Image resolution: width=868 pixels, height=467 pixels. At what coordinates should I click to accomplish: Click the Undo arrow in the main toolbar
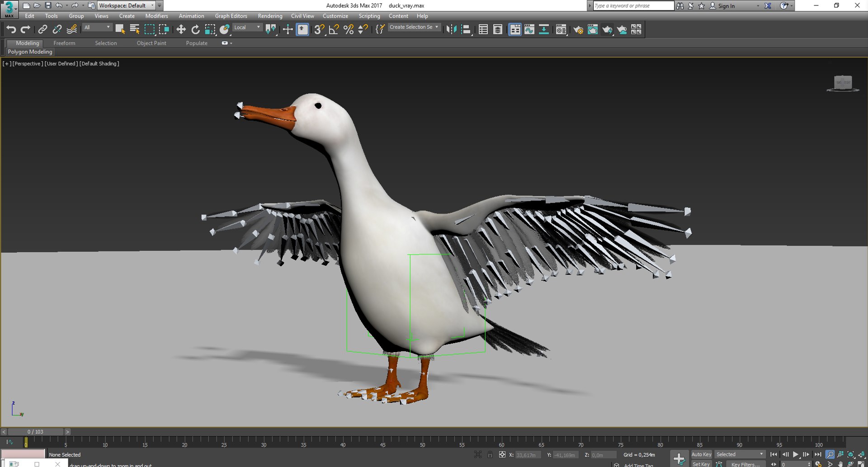click(x=11, y=29)
